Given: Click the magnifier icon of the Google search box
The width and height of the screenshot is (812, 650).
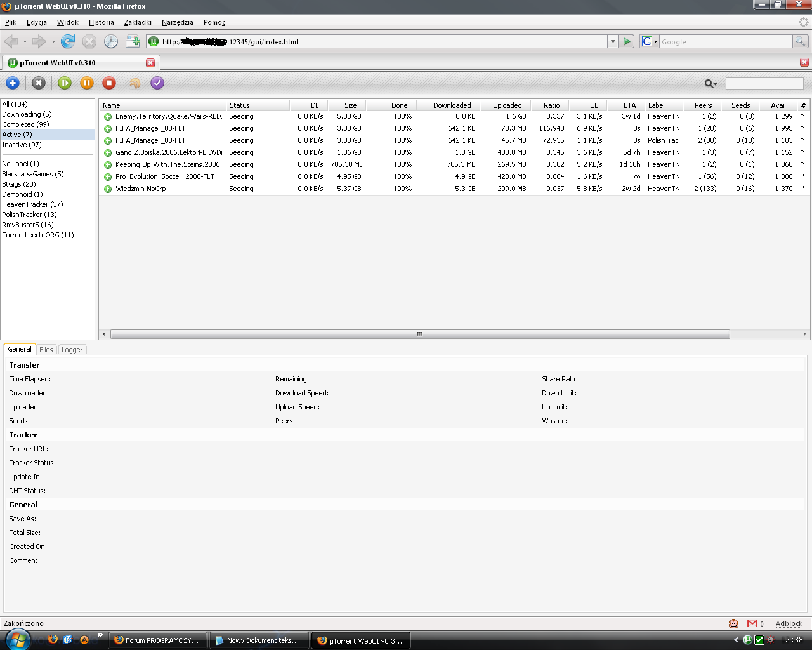Looking at the screenshot, I should (801, 41).
